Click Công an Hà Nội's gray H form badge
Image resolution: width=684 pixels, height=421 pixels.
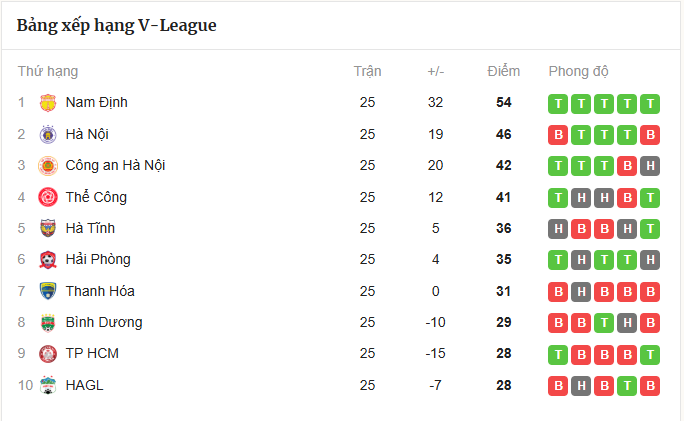tap(650, 166)
